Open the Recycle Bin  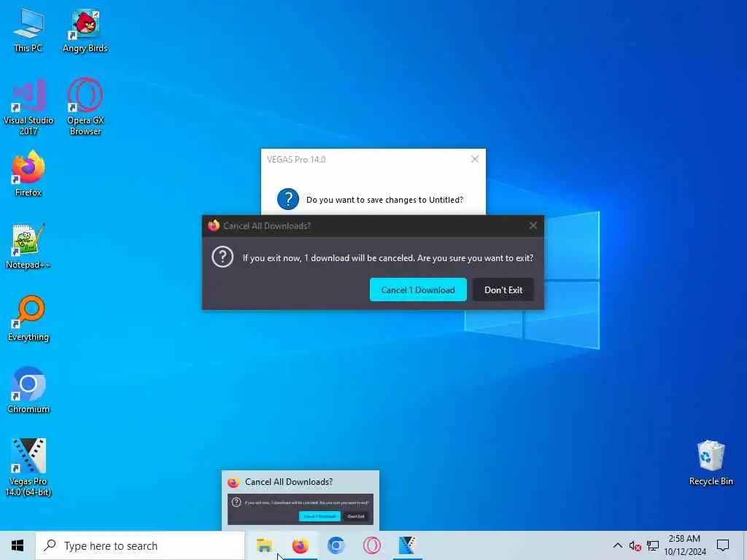coord(711,463)
